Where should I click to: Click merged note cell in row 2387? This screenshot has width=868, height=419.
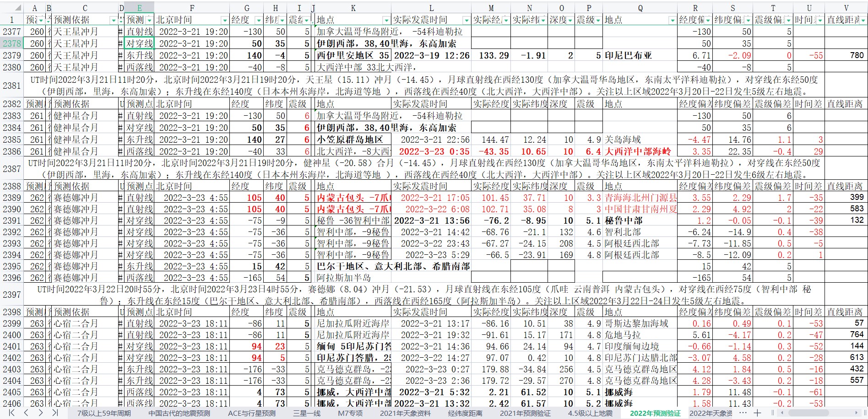pyautogui.click(x=424, y=169)
